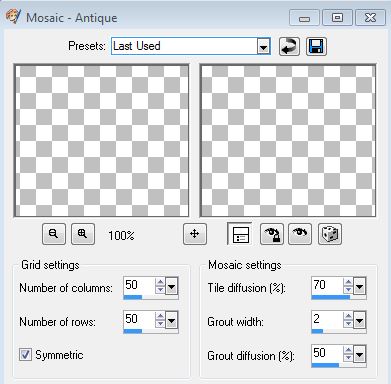
Task: Click the 100% zoom level text
Action: (121, 236)
